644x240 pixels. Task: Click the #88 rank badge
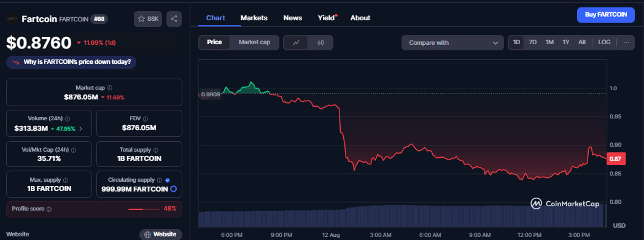click(99, 19)
